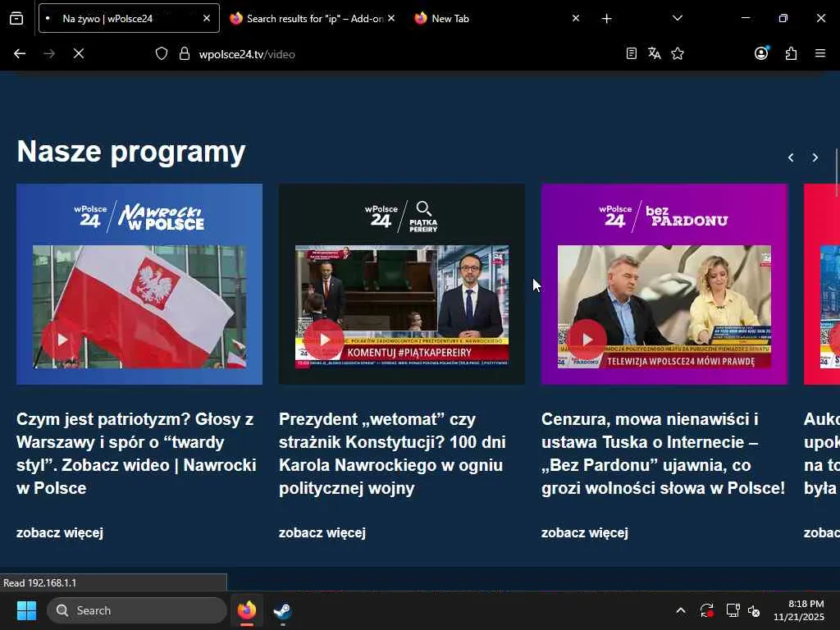This screenshot has width=840, height=630.
Task: Open article Czym jest patriotyzm headline
Action: 137,453
